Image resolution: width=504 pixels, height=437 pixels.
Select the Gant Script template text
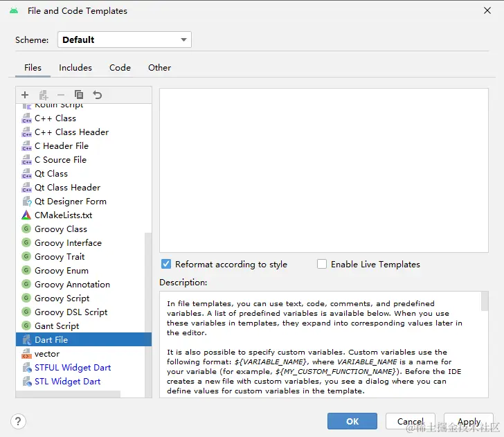click(57, 325)
